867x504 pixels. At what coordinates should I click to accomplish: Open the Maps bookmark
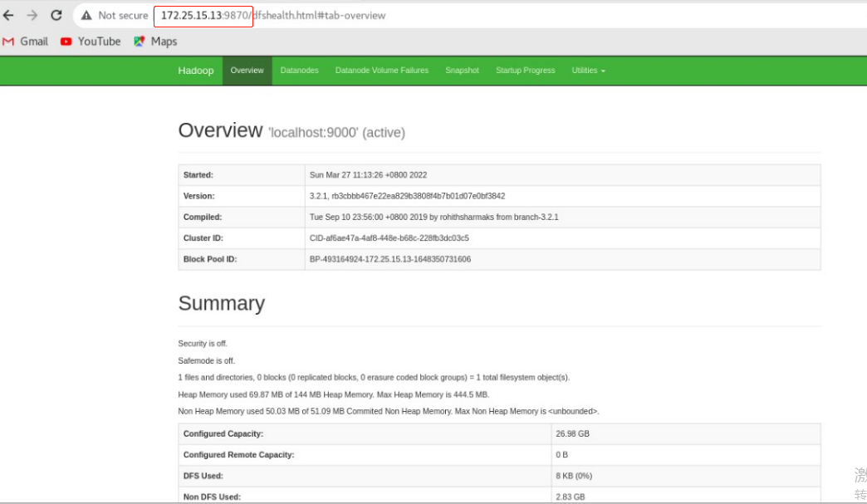(x=155, y=42)
